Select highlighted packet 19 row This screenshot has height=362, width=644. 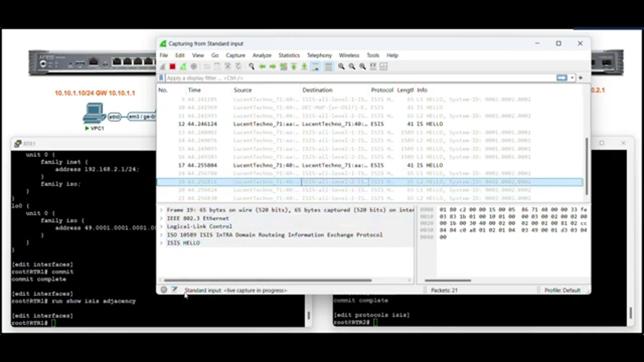coord(370,182)
